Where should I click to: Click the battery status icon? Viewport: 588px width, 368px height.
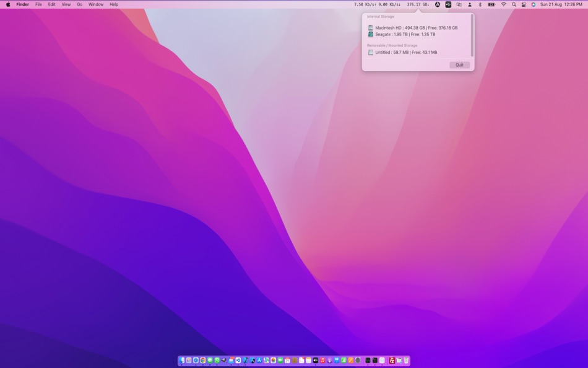[491, 4]
